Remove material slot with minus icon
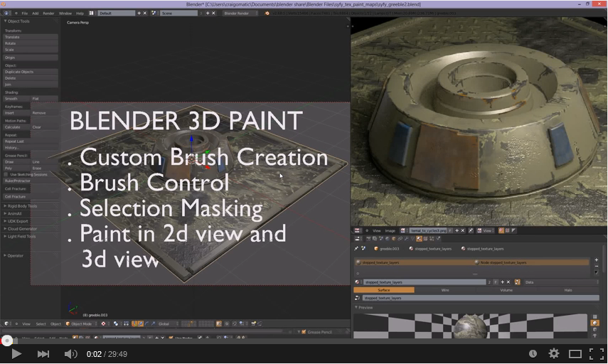 point(597,267)
